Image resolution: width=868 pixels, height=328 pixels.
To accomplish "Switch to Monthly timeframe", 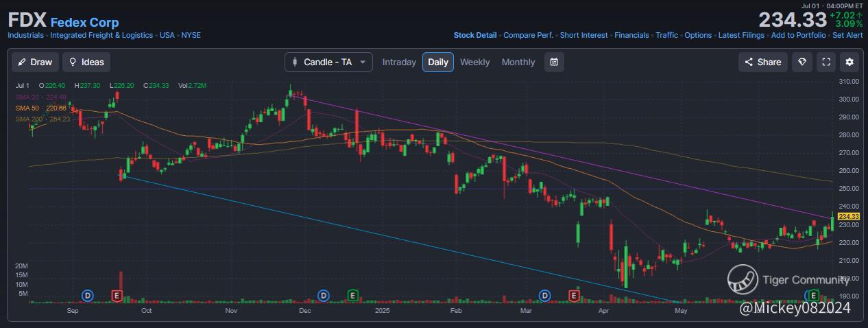I will tap(518, 62).
